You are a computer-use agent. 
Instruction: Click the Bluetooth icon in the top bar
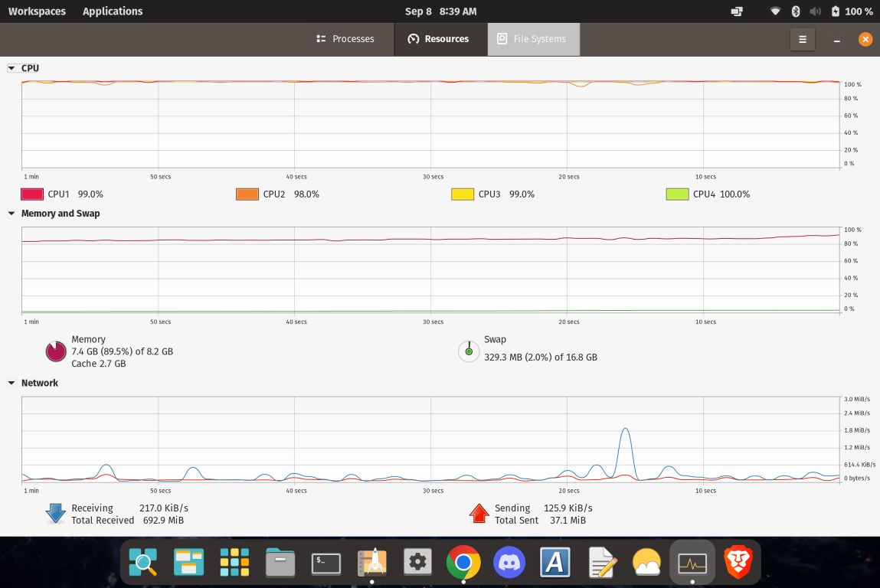tap(795, 11)
